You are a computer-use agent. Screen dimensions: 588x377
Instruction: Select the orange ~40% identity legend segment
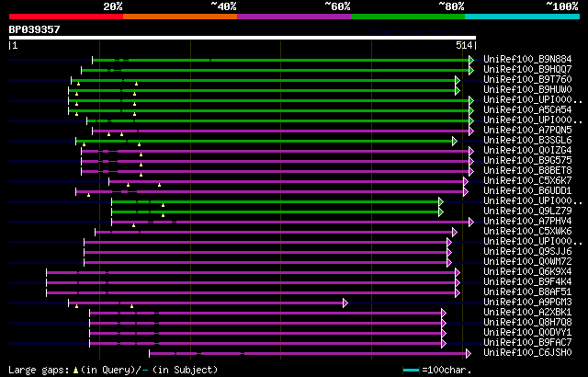[x=180, y=17]
